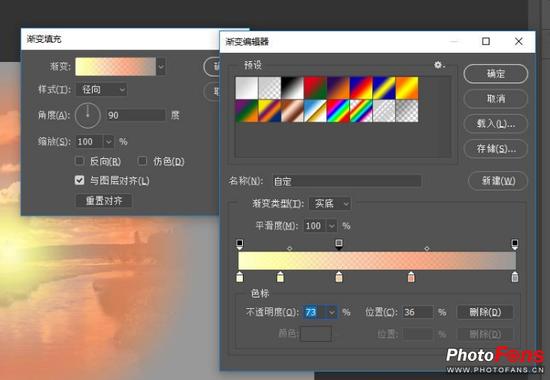
Task: Click 删除(D) beside the opacity position field
Action: point(485,312)
